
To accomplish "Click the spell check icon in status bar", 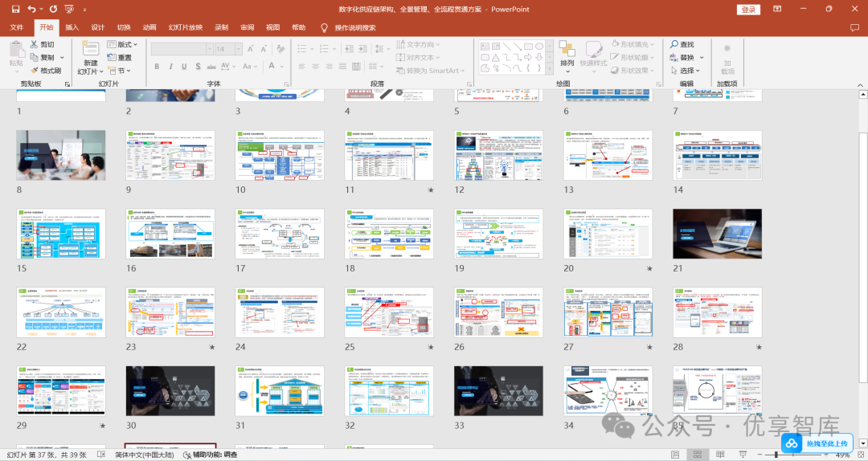I will click(100, 455).
